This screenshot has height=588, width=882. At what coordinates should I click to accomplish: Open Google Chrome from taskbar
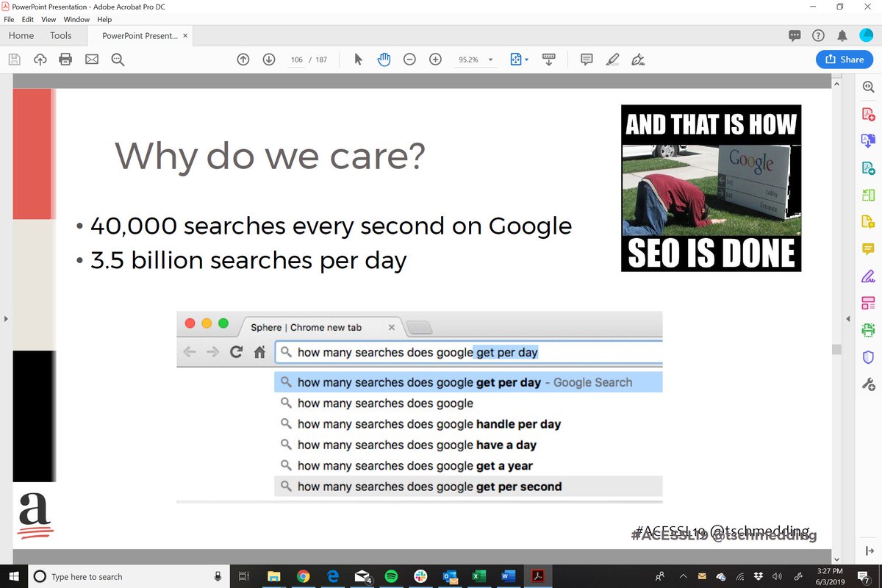coord(302,576)
